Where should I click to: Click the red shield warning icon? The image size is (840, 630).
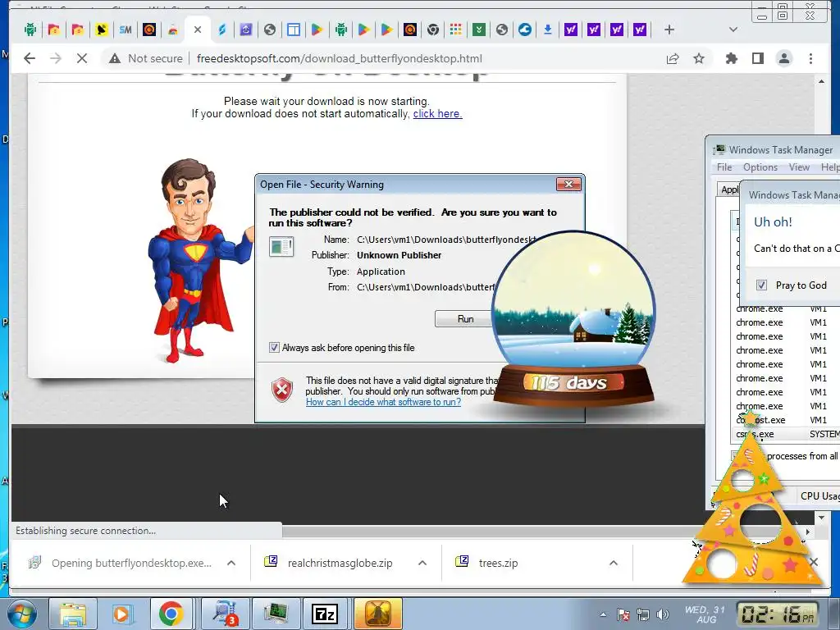(x=282, y=390)
